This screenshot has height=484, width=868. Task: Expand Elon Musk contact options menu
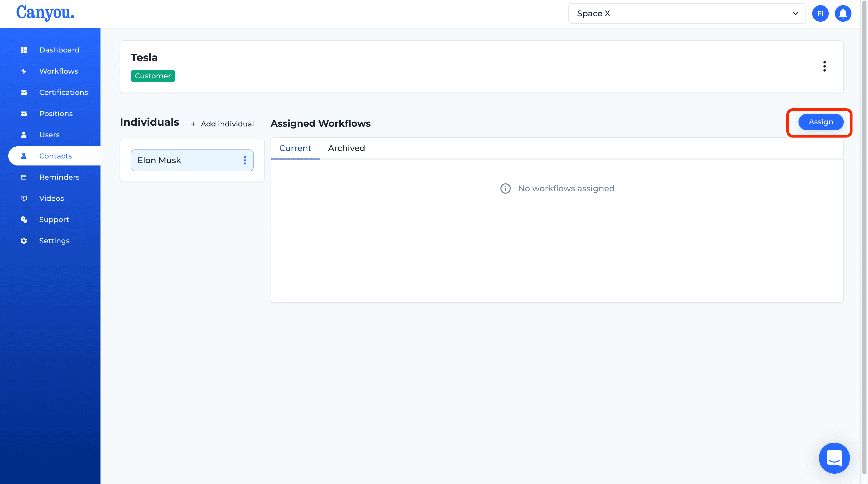[245, 160]
